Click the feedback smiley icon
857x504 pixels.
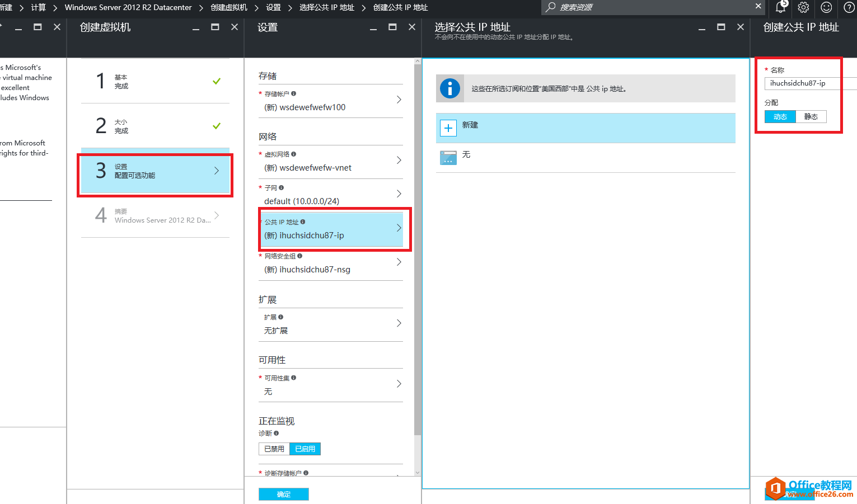826,7
